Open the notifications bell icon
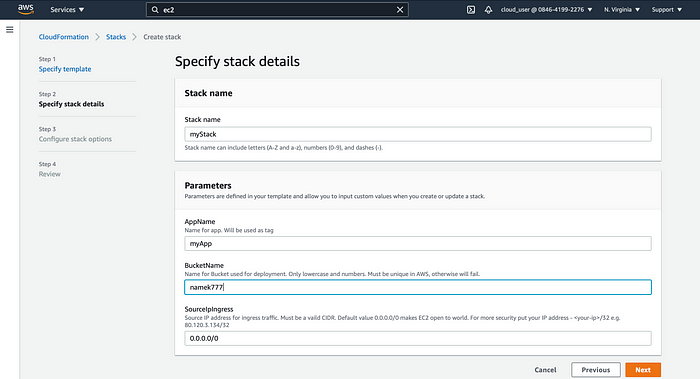This screenshot has height=379, width=700. (x=488, y=9)
